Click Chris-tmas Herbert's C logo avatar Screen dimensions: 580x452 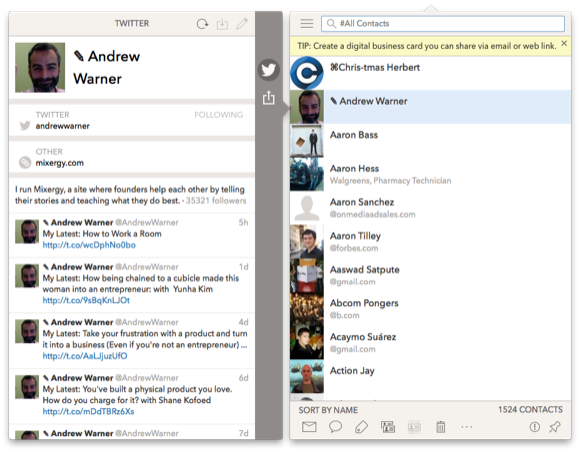click(x=307, y=73)
